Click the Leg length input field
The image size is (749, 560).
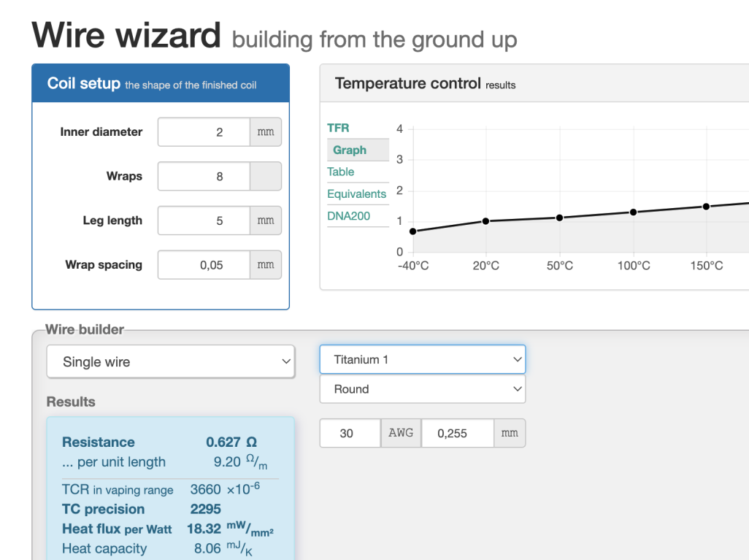coord(204,220)
